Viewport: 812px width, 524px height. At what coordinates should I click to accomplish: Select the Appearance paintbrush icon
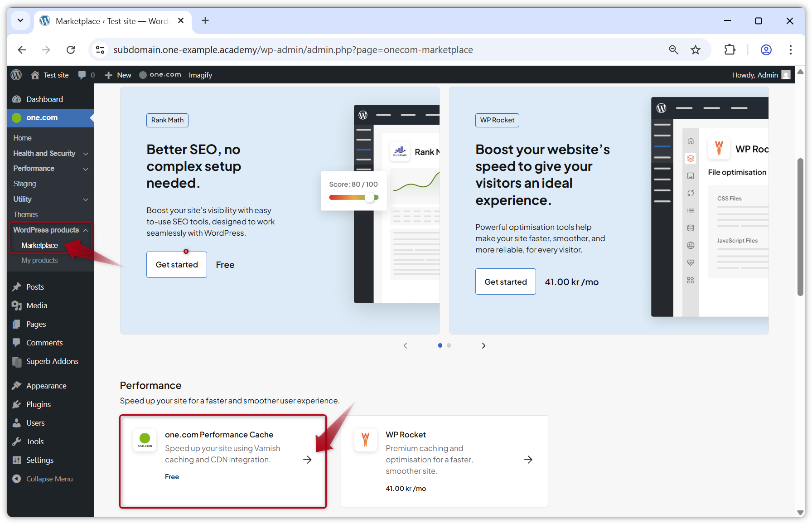coord(17,385)
